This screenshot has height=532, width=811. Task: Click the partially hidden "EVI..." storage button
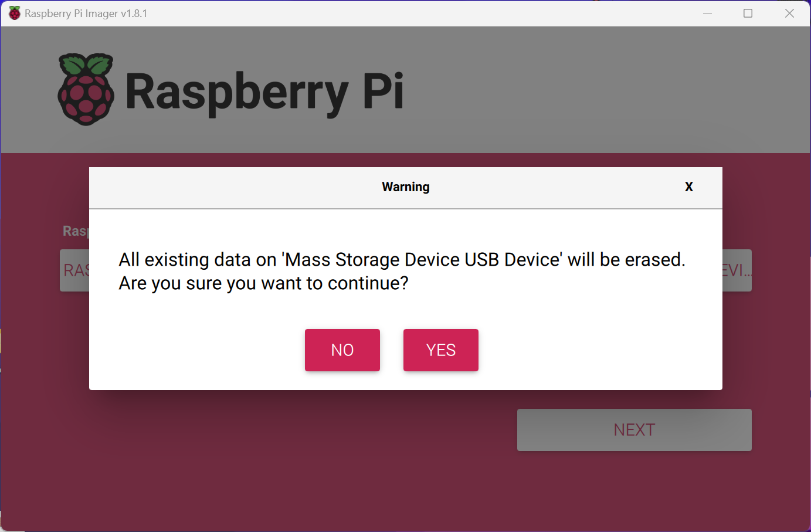click(x=737, y=270)
